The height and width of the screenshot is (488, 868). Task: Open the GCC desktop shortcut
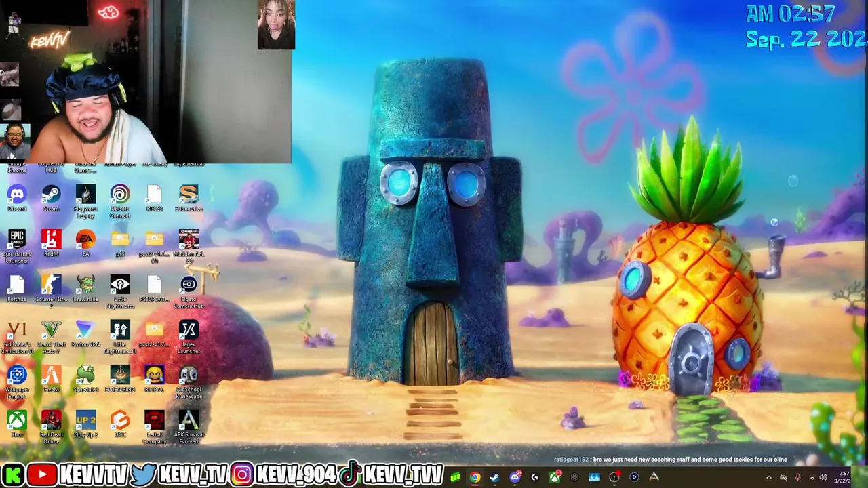pos(120,424)
